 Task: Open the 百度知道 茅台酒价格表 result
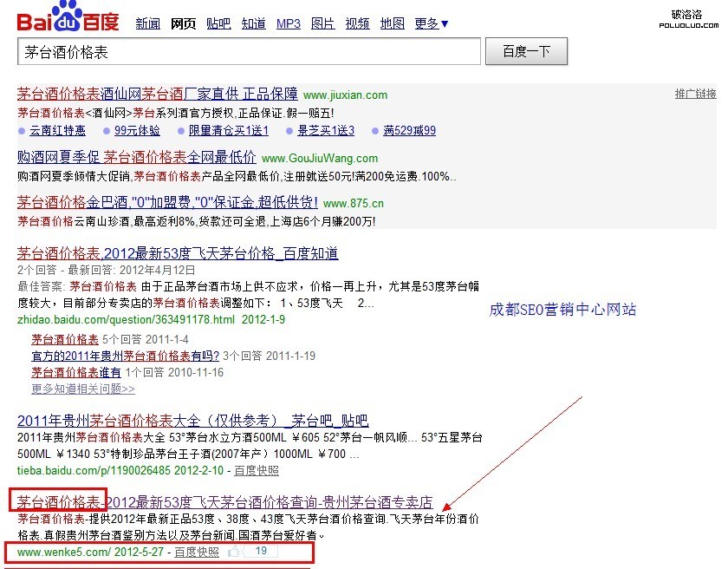(x=178, y=253)
